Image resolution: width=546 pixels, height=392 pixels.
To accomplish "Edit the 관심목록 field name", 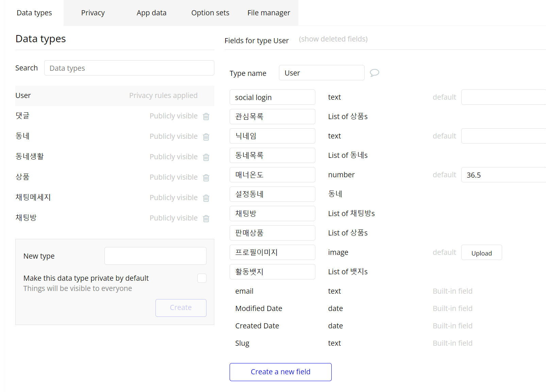I will pyautogui.click(x=272, y=117).
